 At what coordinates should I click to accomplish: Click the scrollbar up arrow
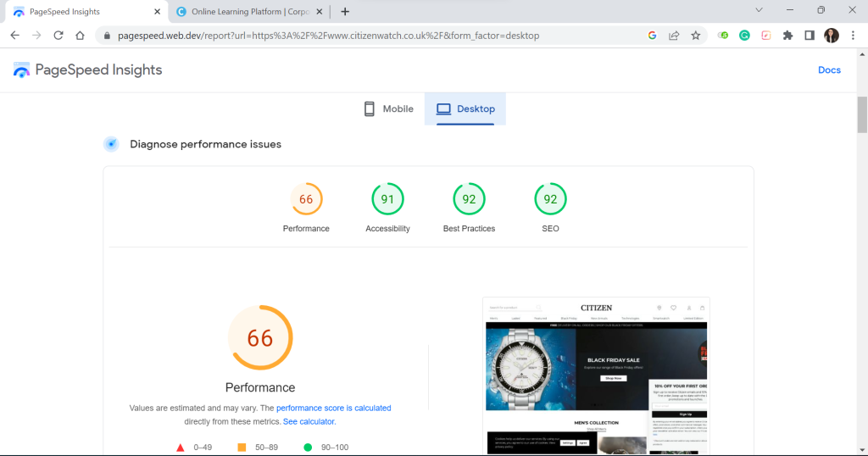862,53
